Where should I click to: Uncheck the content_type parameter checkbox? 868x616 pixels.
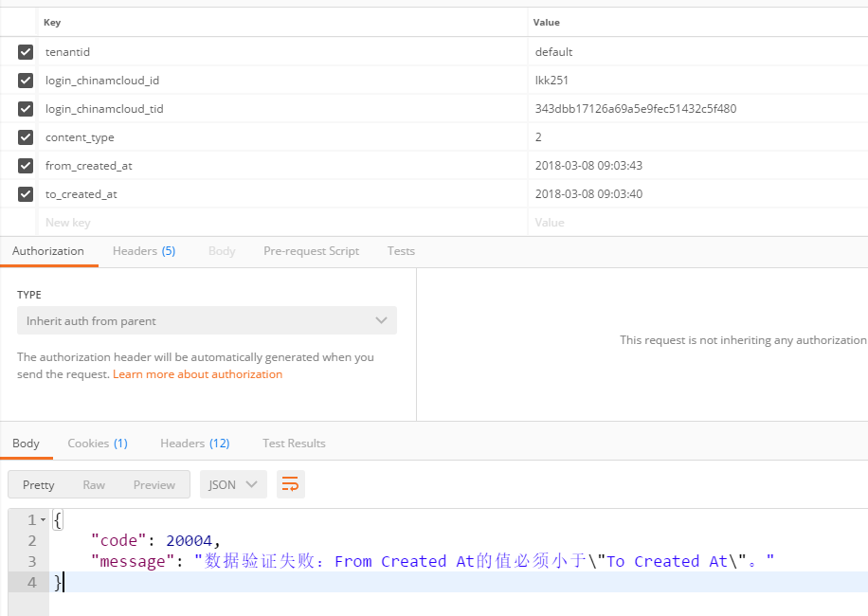[x=26, y=137]
